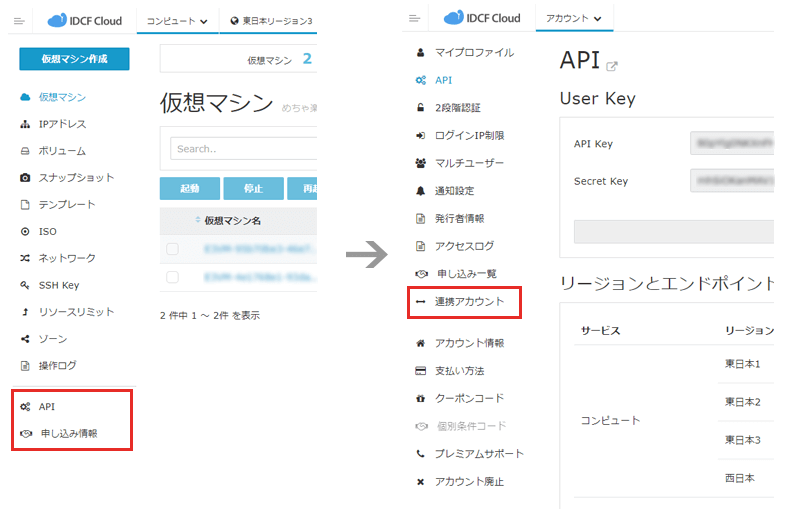The image size is (800, 509).
Task: Click external link icon beside API heading
Action: (x=613, y=67)
